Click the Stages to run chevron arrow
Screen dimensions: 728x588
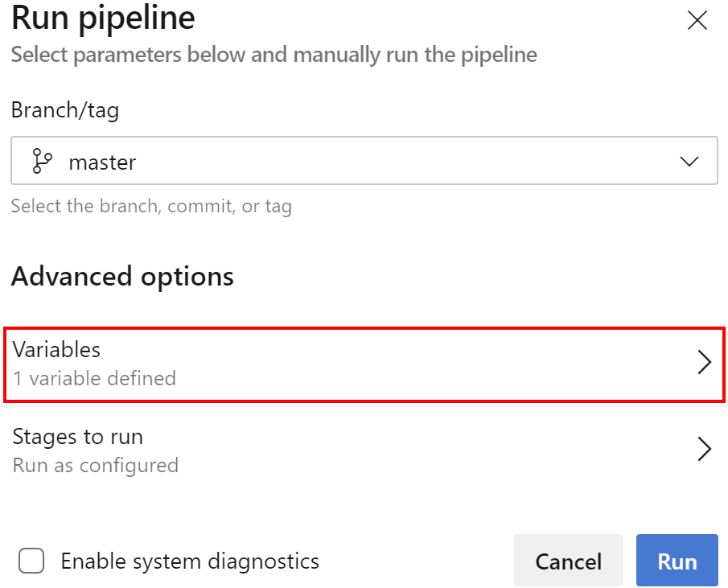pos(704,449)
